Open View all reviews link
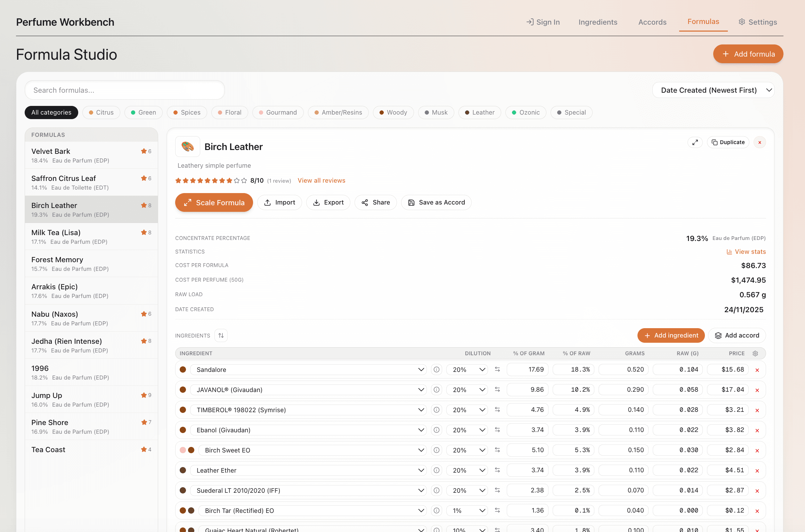The image size is (805, 532). [x=321, y=180]
